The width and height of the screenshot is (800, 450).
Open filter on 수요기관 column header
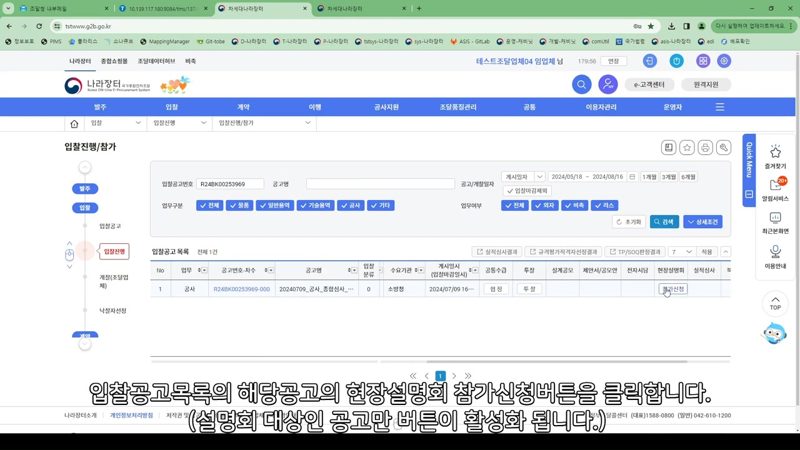pos(419,270)
